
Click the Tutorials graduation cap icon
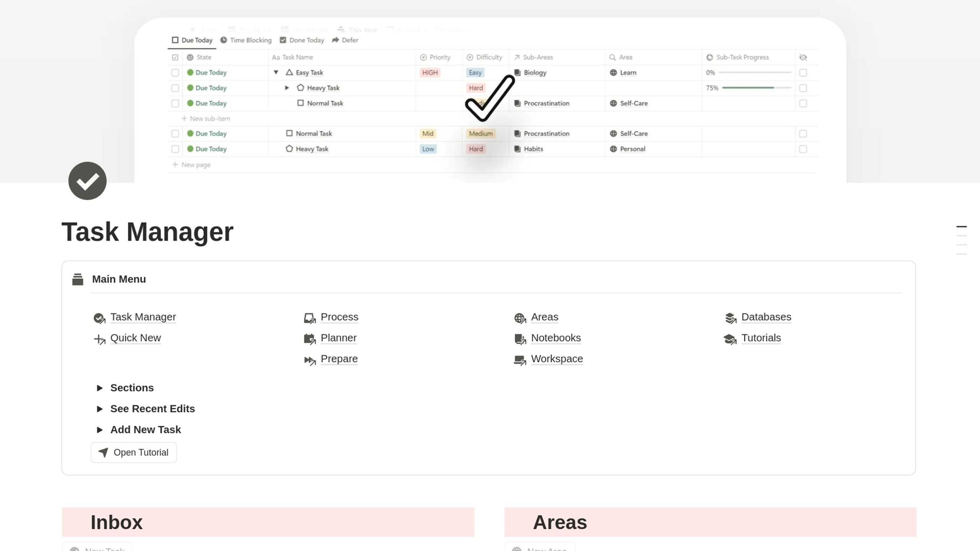pos(730,339)
